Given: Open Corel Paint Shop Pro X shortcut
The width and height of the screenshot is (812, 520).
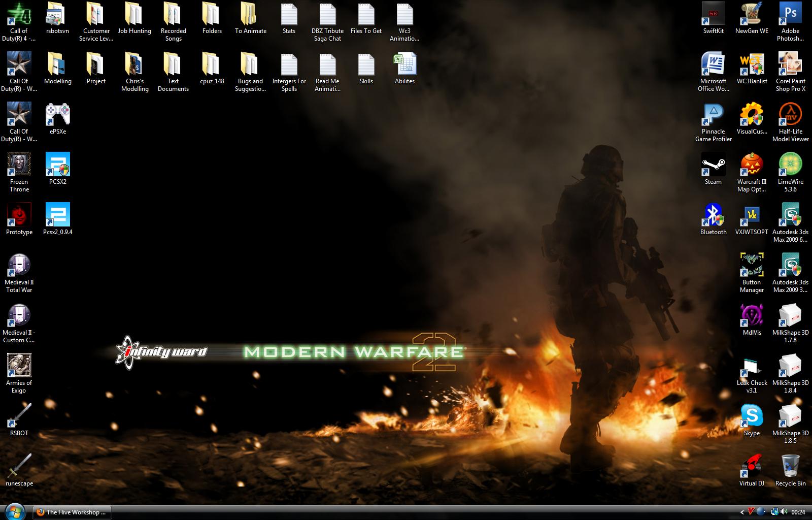Looking at the screenshot, I should [x=790, y=72].
